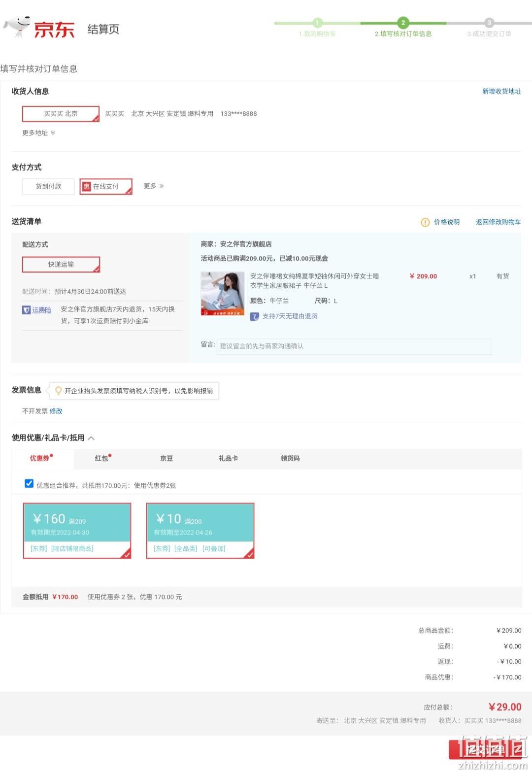Open 支持7天无理由退货 policy link
The height and width of the screenshot is (774, 532).
click(x=290, y=316)
